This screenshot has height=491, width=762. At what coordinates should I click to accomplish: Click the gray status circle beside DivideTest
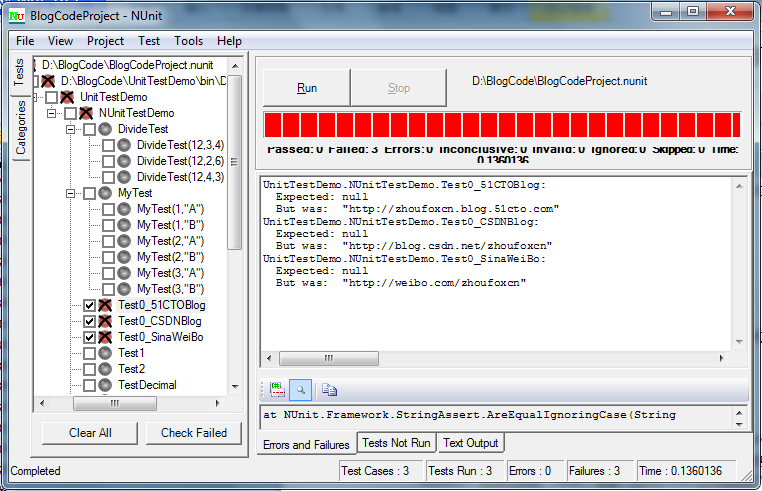tap(105, 129)
